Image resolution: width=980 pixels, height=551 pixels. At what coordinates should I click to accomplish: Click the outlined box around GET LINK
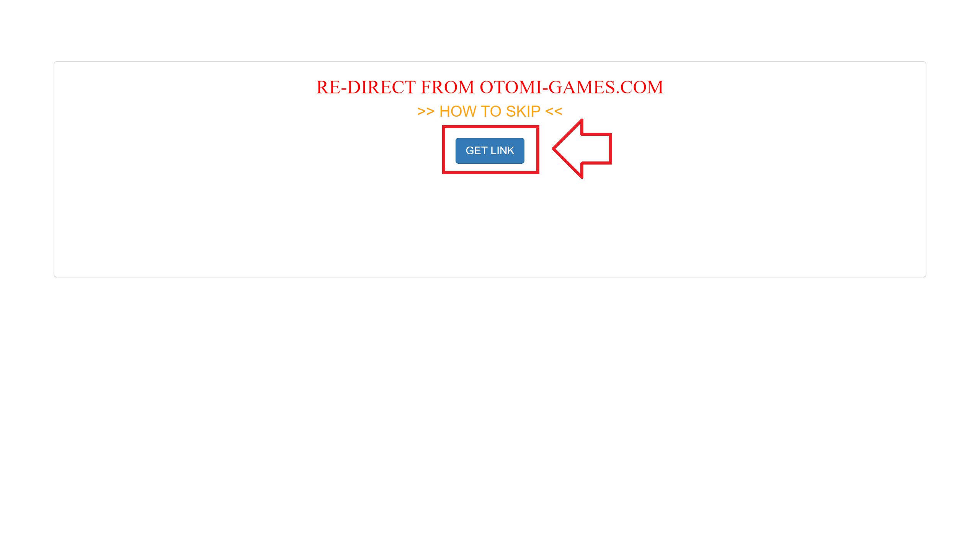490,149
